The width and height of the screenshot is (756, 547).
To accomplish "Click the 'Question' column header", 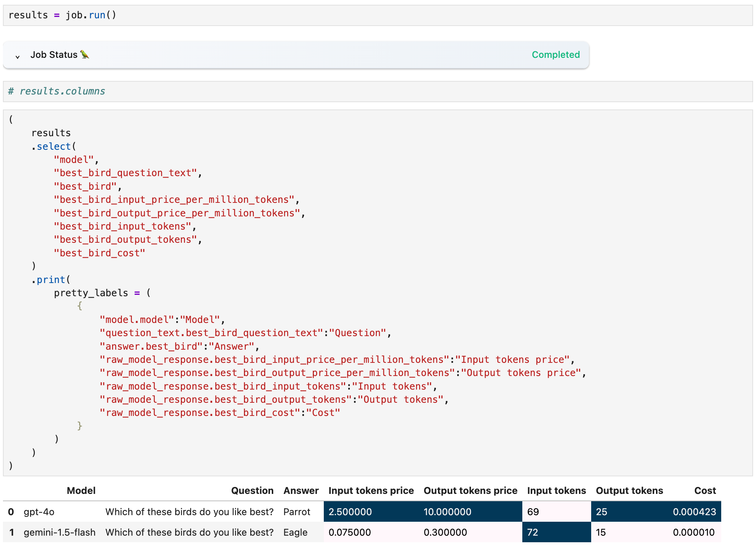I will (252, 491).
